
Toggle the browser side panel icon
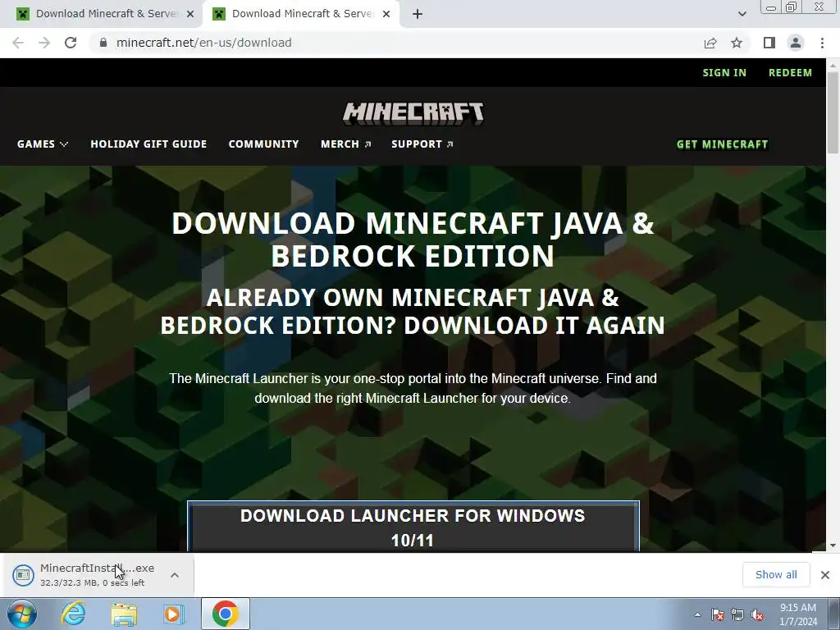[x=769, y=43]
